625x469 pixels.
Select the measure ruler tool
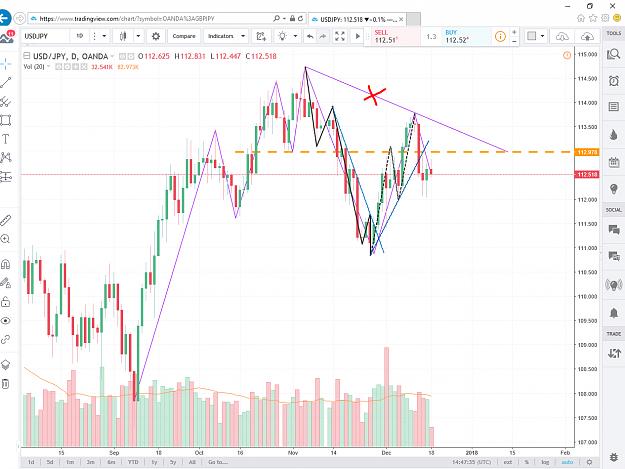[6, 220]
